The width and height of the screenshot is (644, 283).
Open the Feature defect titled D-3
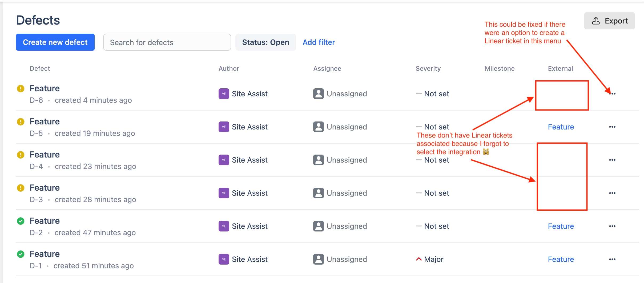click(x=45, y=188)
